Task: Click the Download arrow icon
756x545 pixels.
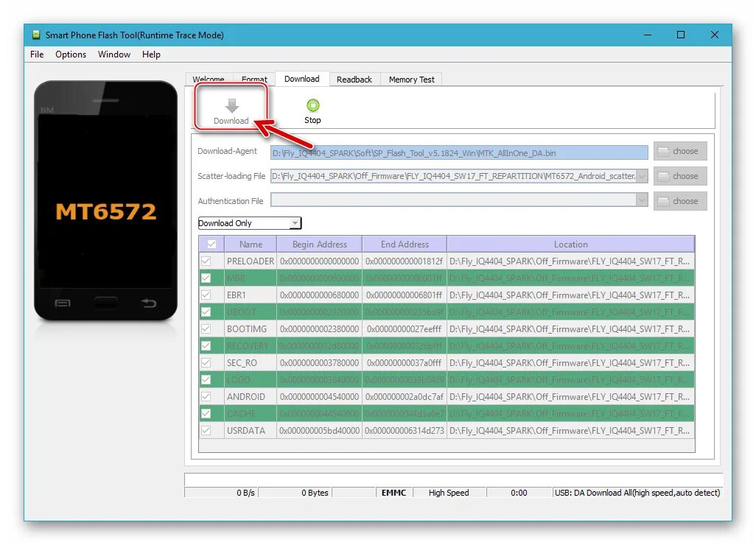Action: tap(232, 105)
